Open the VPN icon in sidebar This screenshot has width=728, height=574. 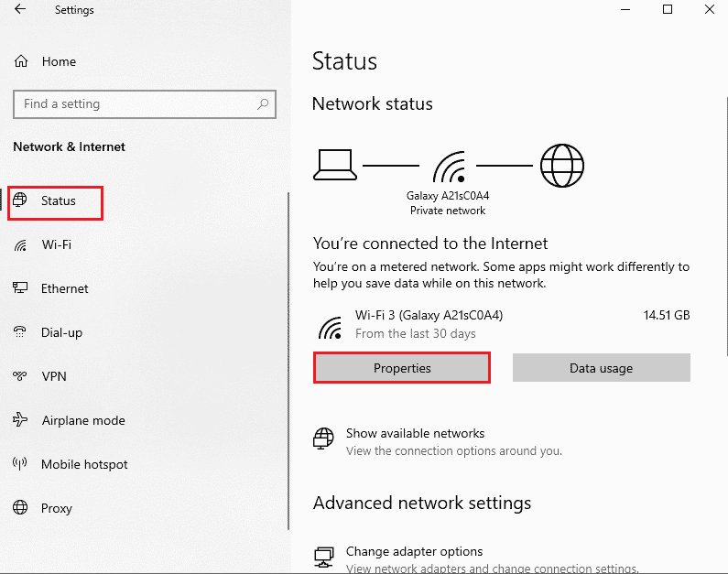pyautogui.click(x=19, y=376)
